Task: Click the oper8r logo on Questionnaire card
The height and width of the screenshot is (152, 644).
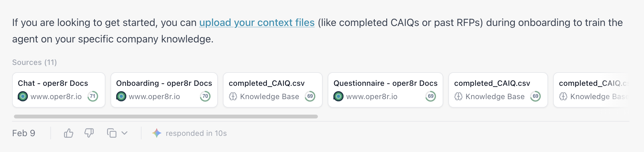Action: [338, 96]
